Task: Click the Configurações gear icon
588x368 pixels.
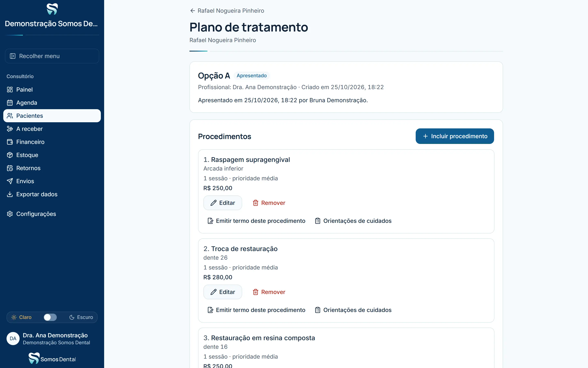Action: (10, 214)
